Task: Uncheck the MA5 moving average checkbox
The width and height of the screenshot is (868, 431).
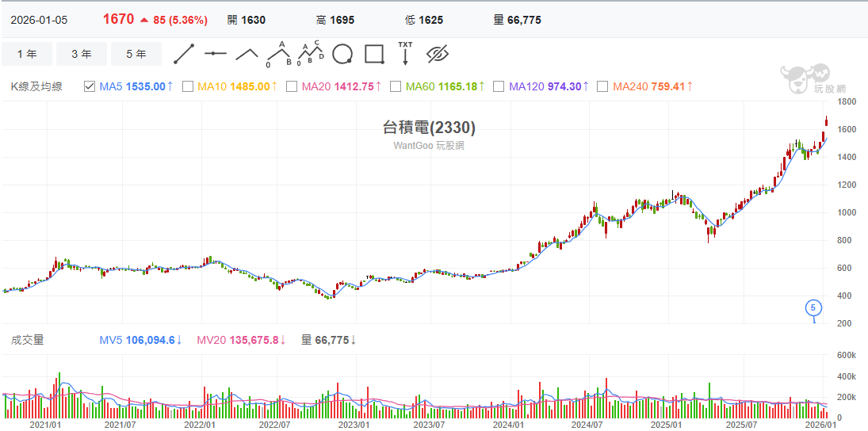Action: coord(90,86)
